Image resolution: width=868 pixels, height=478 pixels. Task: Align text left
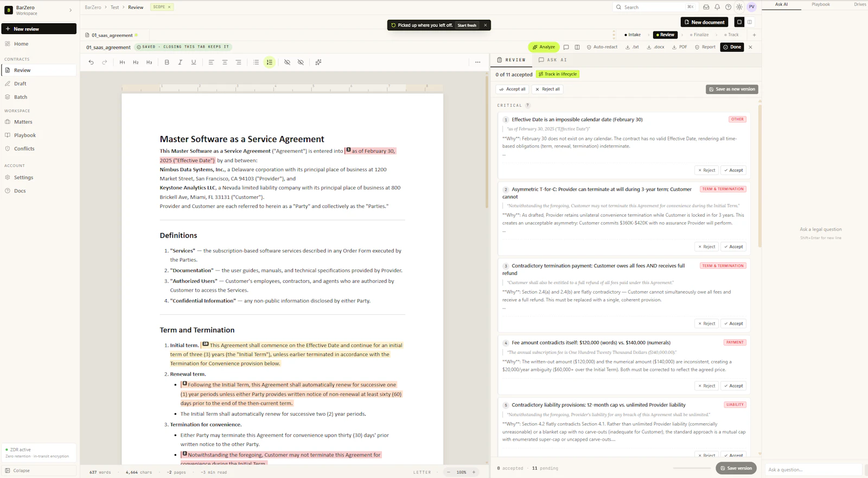coord(211,62)
